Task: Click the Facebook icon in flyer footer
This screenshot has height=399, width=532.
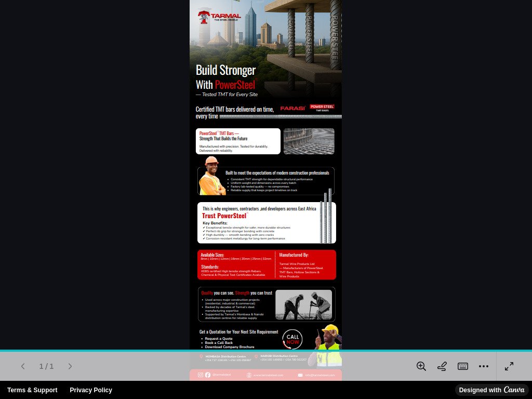Action: pyautogui.click(x=208, y=375)
